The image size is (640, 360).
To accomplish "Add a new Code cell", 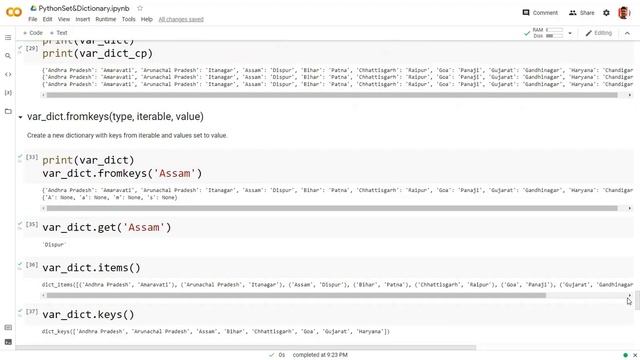I will (x=33, y=33).
